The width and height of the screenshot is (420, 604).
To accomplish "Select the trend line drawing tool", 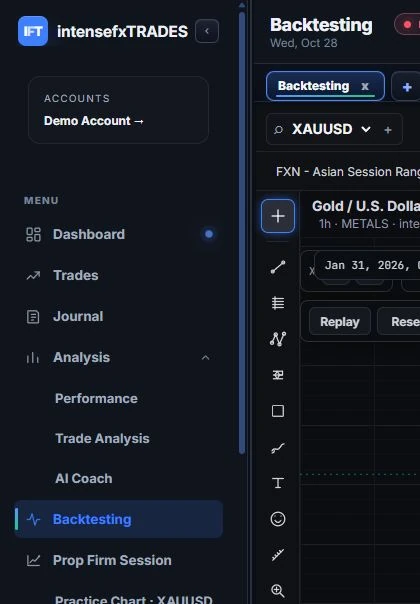I will 278,267.
